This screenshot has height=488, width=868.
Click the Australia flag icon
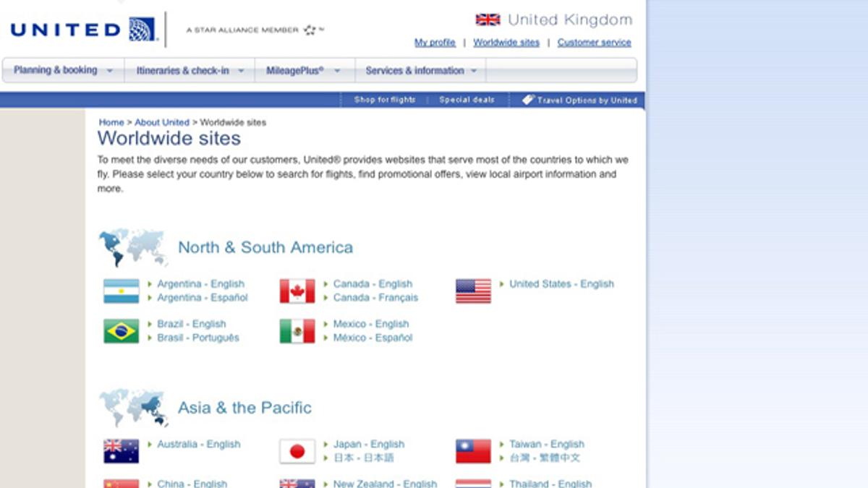[x=121, y=451]
